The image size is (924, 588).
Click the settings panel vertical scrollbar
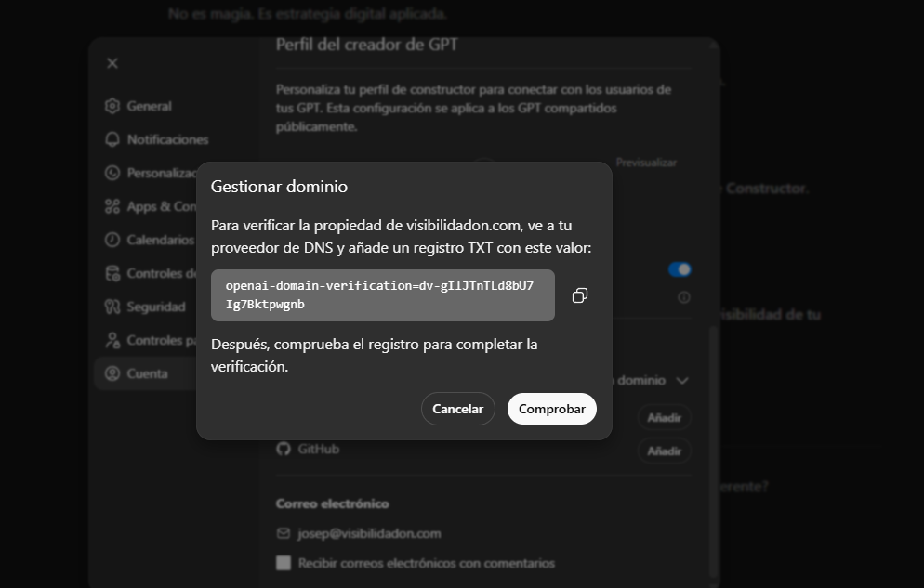pyautogui.click(x=713, y=446)
